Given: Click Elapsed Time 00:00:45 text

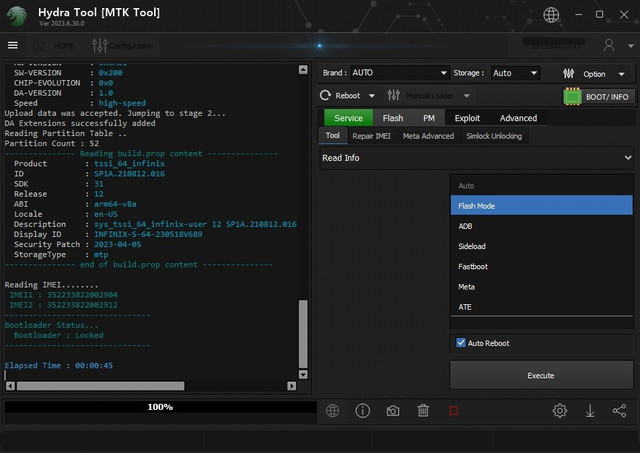Looking at the screenshot, I should point(59,365).
